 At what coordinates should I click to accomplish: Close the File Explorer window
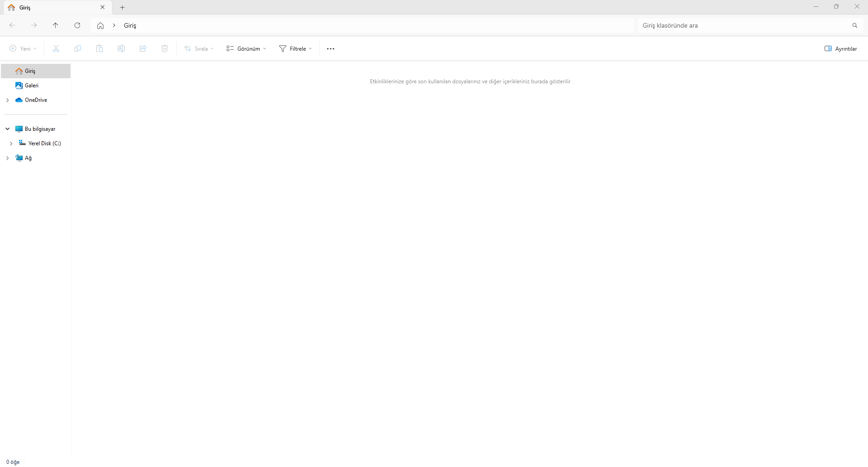pyautogui.click(x=857, y=7)
